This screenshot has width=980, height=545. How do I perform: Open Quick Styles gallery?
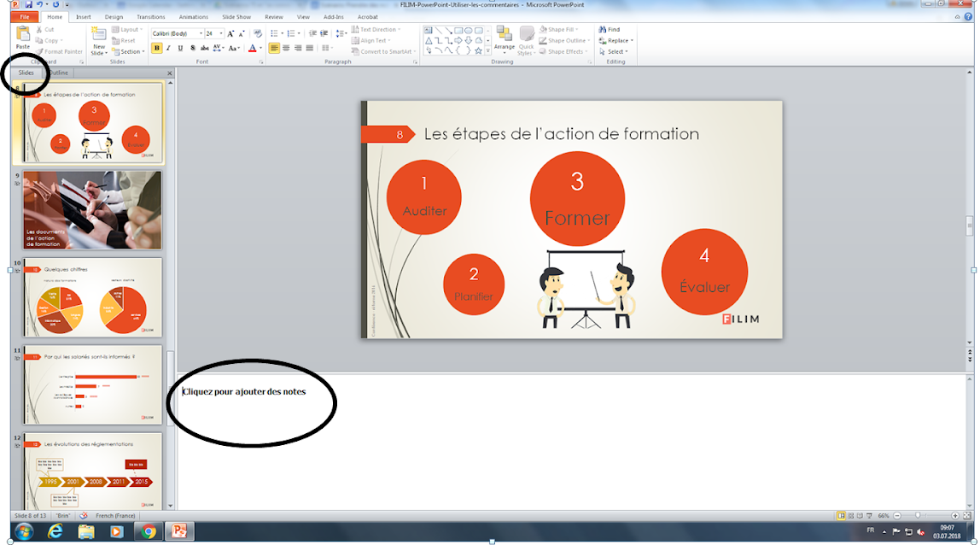[526, 39]
